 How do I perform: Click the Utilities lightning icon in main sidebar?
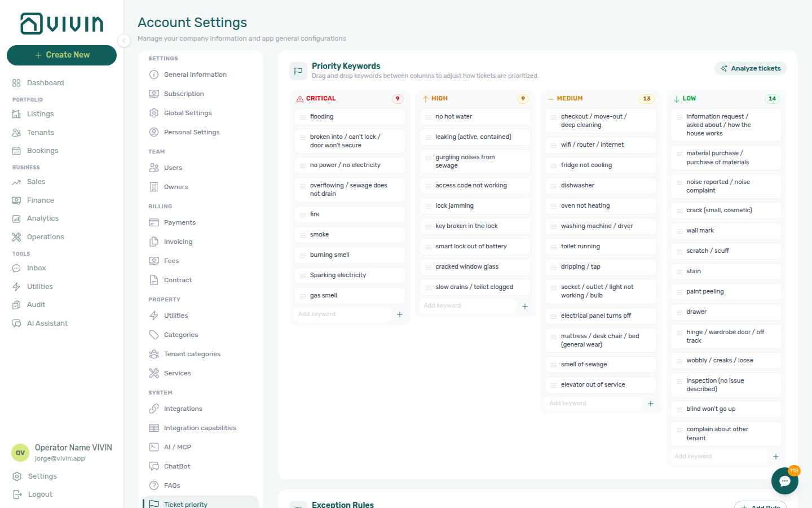pos(16,287)
